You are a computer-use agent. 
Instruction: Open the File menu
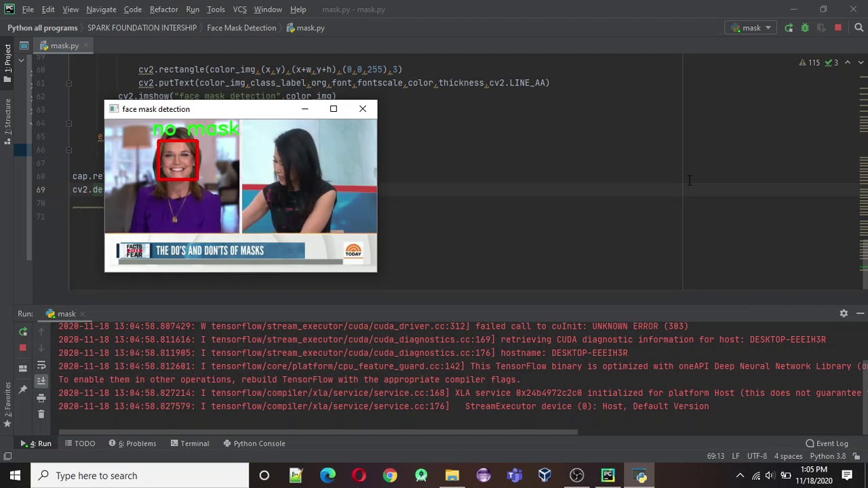click(x=28, y=9)
